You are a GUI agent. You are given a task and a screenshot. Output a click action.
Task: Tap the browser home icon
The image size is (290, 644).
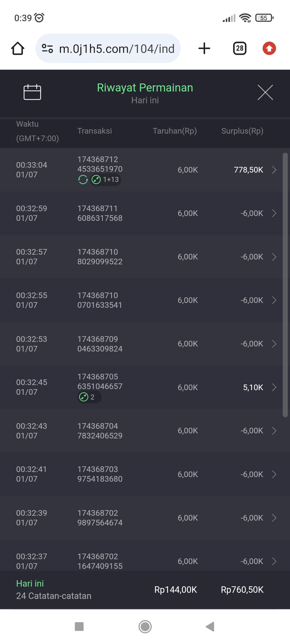coord(18,49)
